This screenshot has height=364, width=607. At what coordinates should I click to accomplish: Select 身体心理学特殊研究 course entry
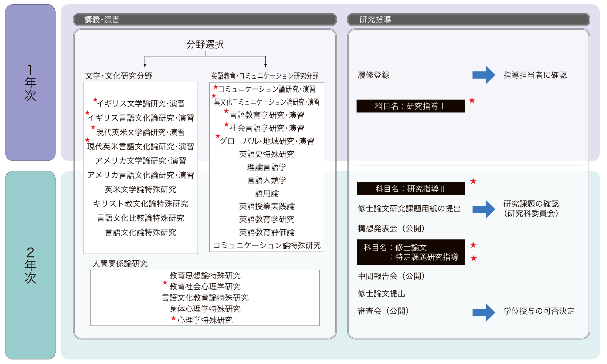point(205,309)
